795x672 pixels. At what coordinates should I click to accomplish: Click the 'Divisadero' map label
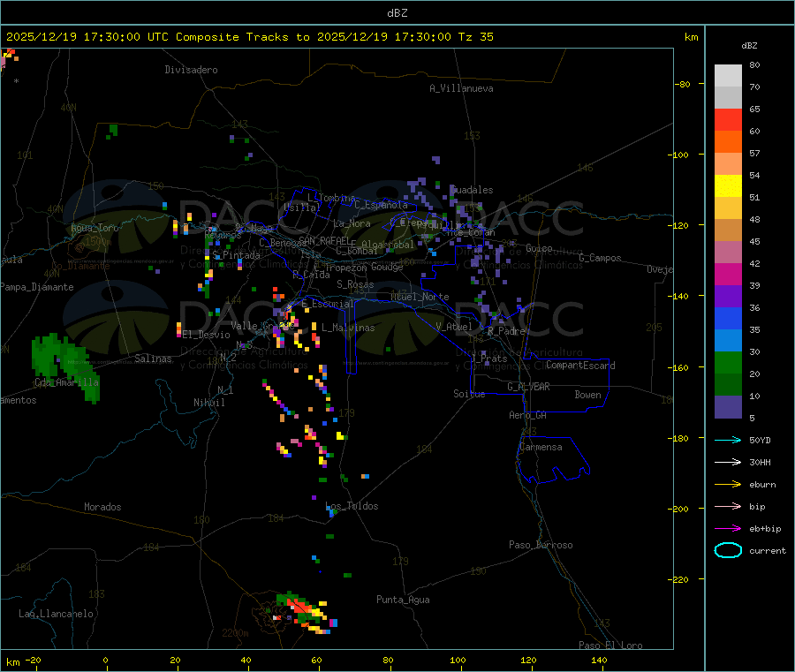pos(191,70)
